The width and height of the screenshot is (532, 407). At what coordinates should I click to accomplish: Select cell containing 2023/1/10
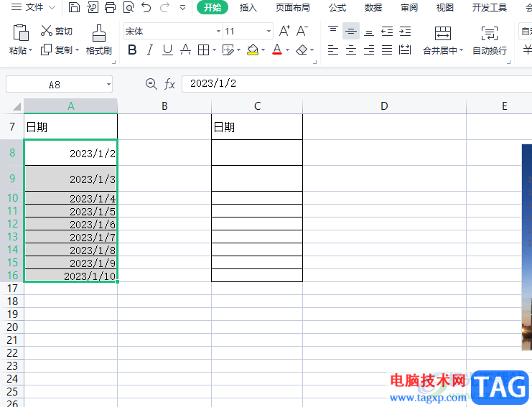[x=70, y=276]
